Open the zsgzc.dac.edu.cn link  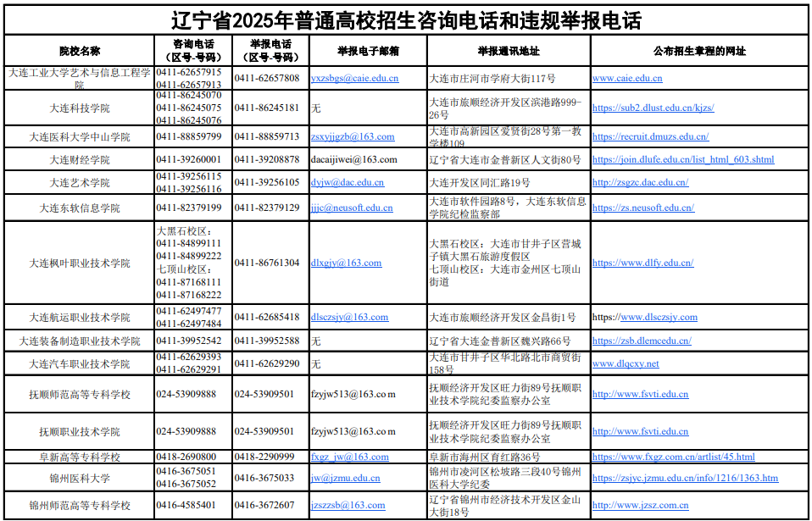coord(642,181)
